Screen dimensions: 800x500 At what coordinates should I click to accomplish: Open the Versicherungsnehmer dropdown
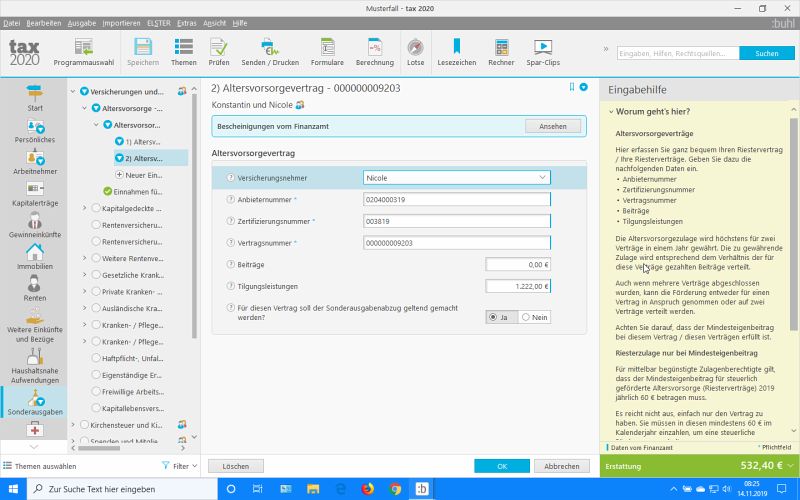(456, 178)
